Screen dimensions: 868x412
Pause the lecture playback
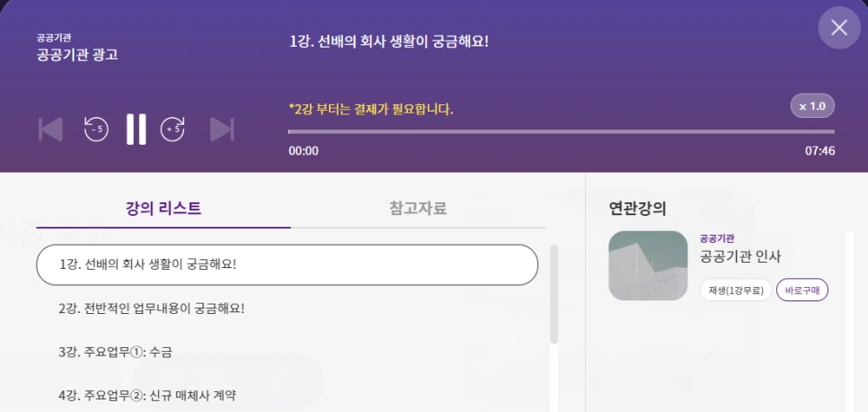136,130
